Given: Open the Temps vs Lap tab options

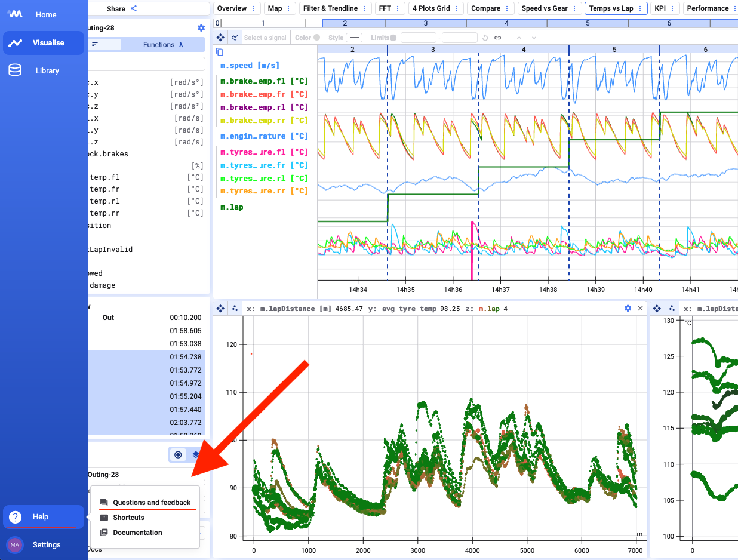Looking at the screenshot, I should click(x=640, y=8).
